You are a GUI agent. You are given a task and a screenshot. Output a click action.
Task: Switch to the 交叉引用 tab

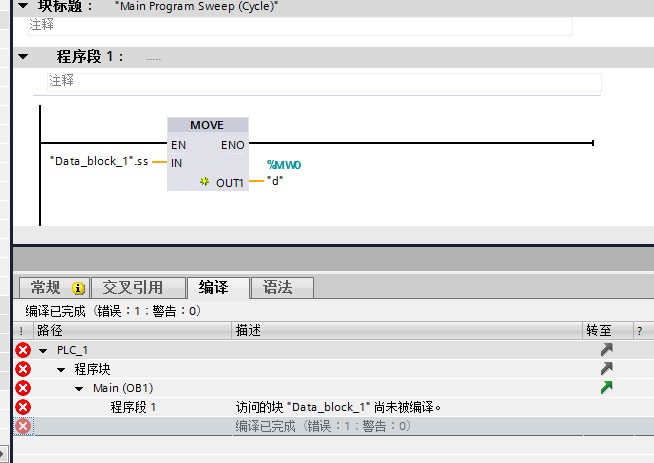(x=138, y=288)
